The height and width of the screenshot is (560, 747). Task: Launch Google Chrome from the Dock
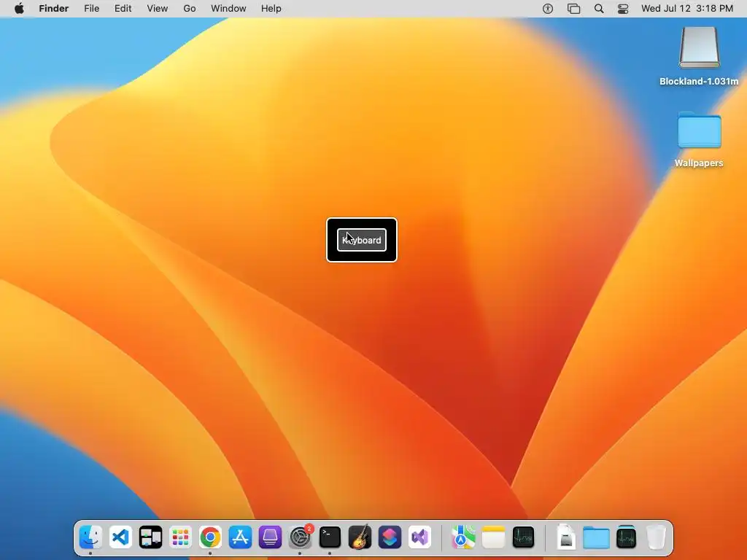click(x=210, y=537)
